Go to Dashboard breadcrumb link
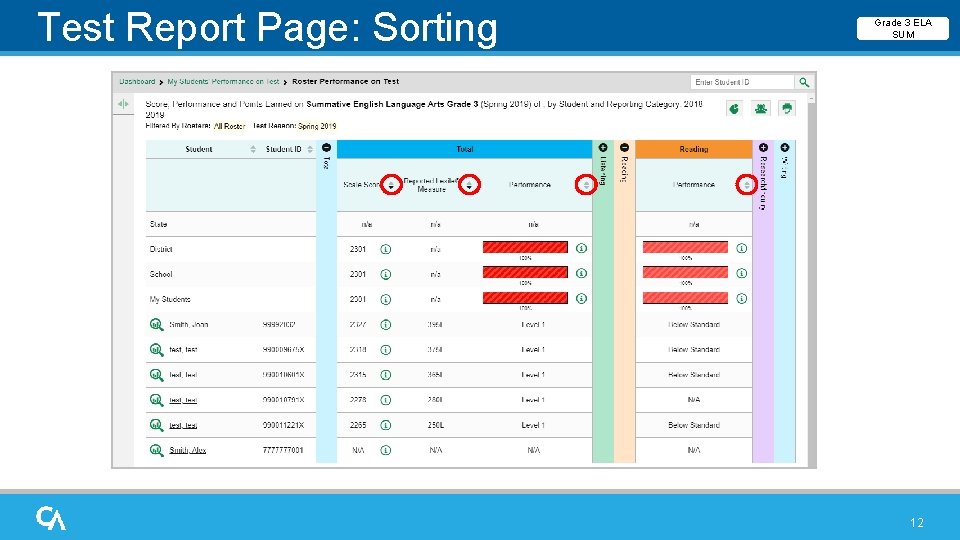Viewport: 960px width, 540px height. [x=137, y=81]
